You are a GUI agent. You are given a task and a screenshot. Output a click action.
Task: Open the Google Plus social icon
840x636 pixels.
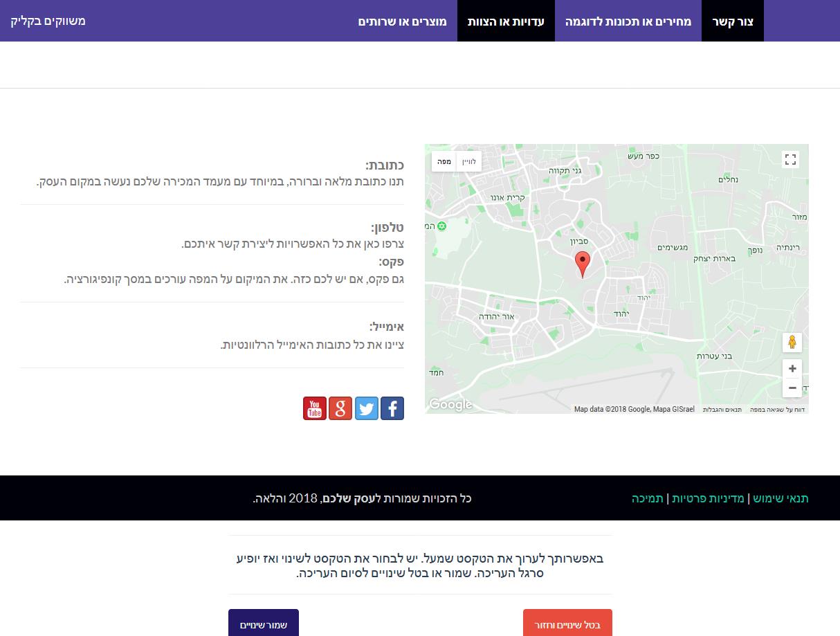click(340, 408)
